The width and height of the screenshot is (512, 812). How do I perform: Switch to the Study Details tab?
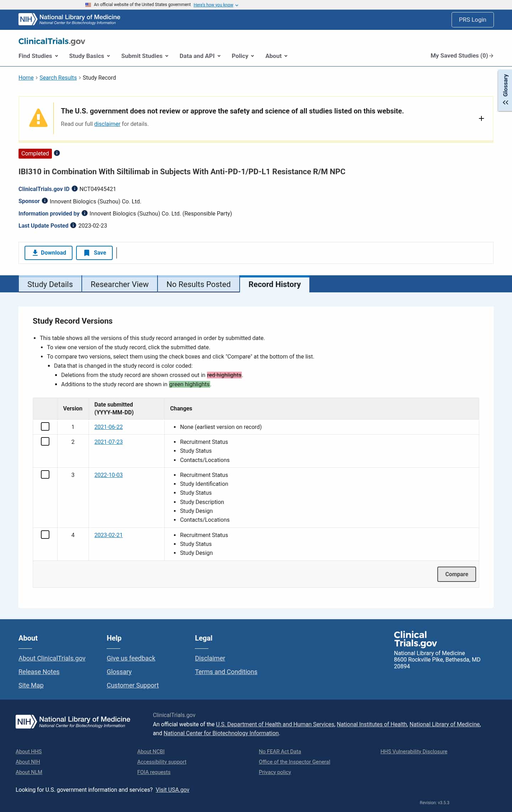[x=50, y=284]
